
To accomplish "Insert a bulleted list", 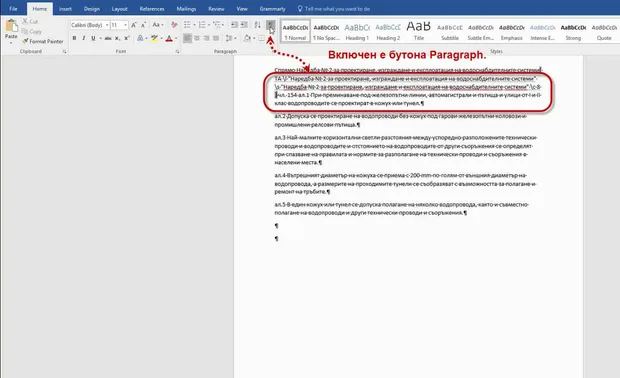I will [x=187, y=25].
